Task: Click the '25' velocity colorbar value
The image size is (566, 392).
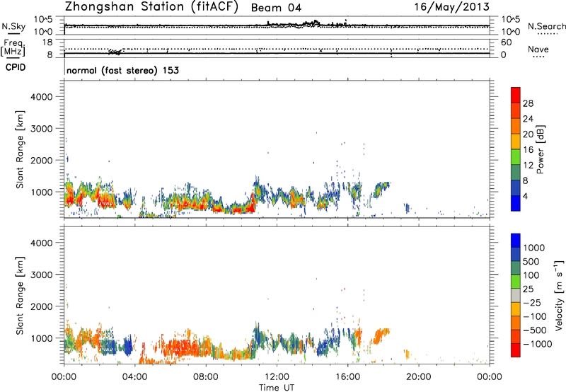Action: [x=528, y=289]
